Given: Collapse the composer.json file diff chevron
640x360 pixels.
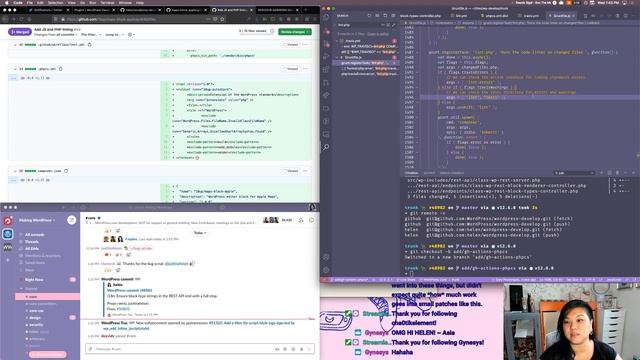Looking at the screenshot, I should click(x=15, y=171).
